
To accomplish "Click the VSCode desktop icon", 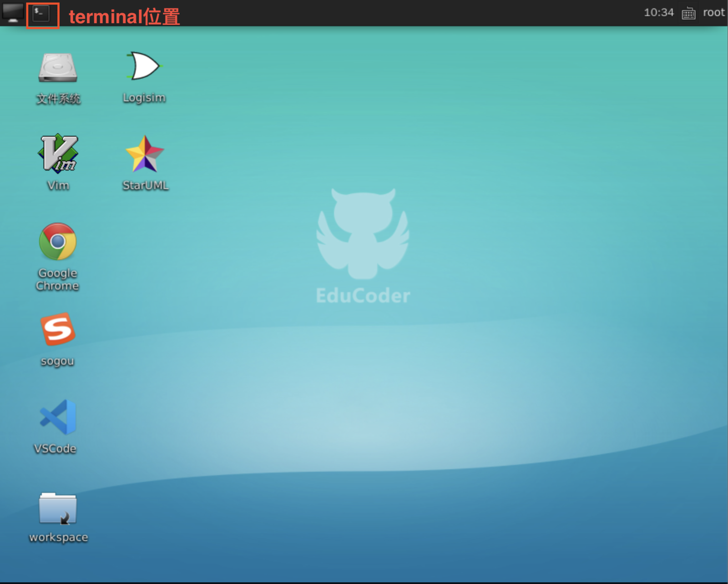I will (58, 417).
